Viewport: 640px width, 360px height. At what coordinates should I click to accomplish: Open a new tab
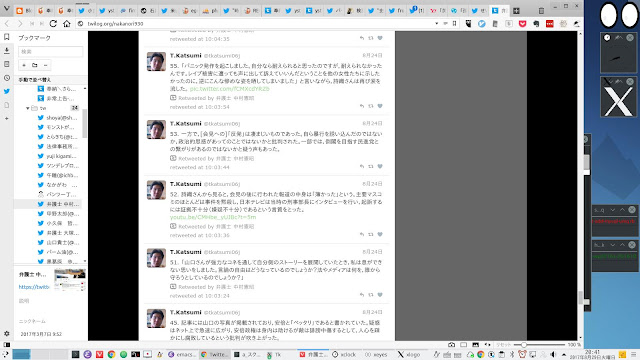(x=516, y=11)
